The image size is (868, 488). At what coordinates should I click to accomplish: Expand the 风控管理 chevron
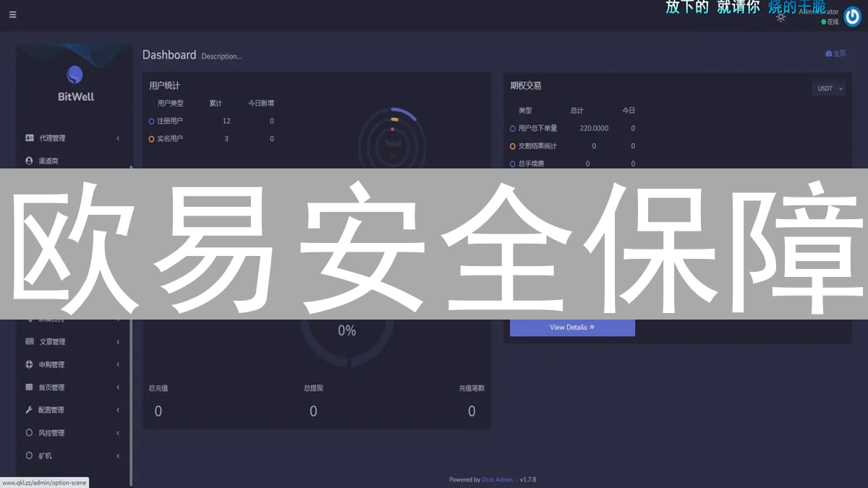tap(118, 433)
